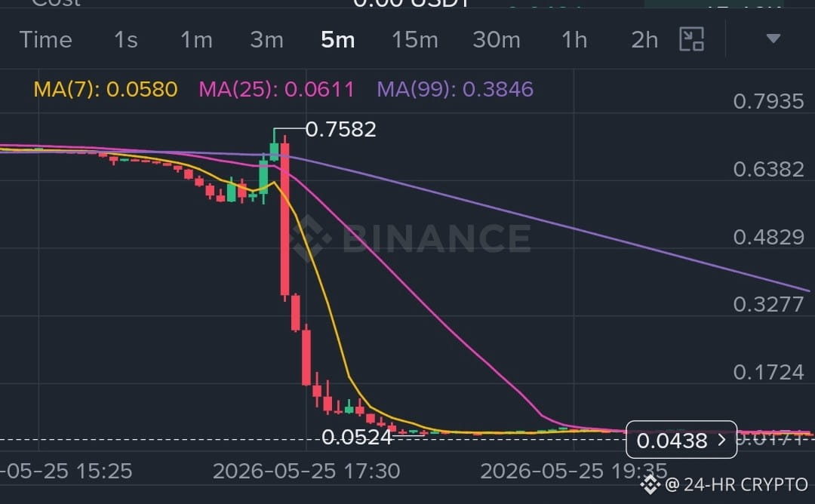Click the 0.0524 low price marker
Screen dimensions: 815x504
click(x=356, y=437)
